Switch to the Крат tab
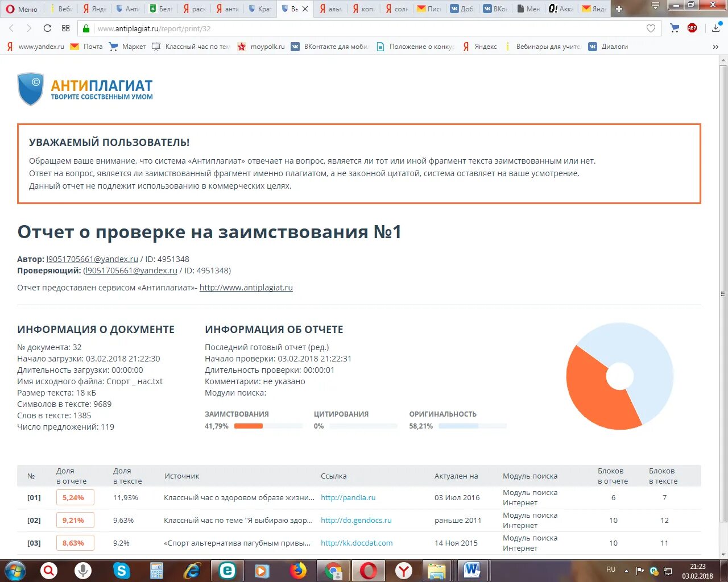Screen dimensions: 728x582 pyautogui.click(x=260, y=9)
